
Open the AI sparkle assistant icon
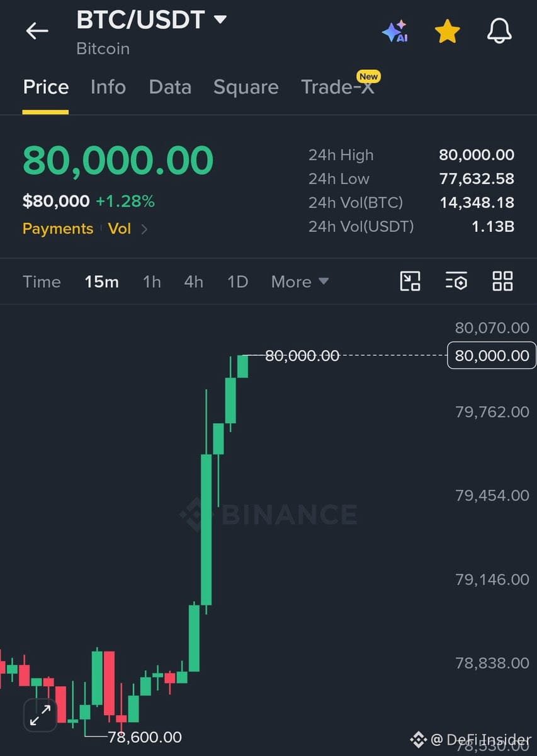pyautogui.click(x=395, y=31)
